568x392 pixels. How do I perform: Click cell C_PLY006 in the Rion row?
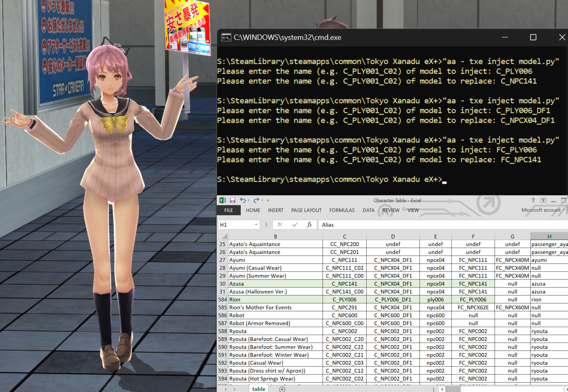(x=345, y=299)
